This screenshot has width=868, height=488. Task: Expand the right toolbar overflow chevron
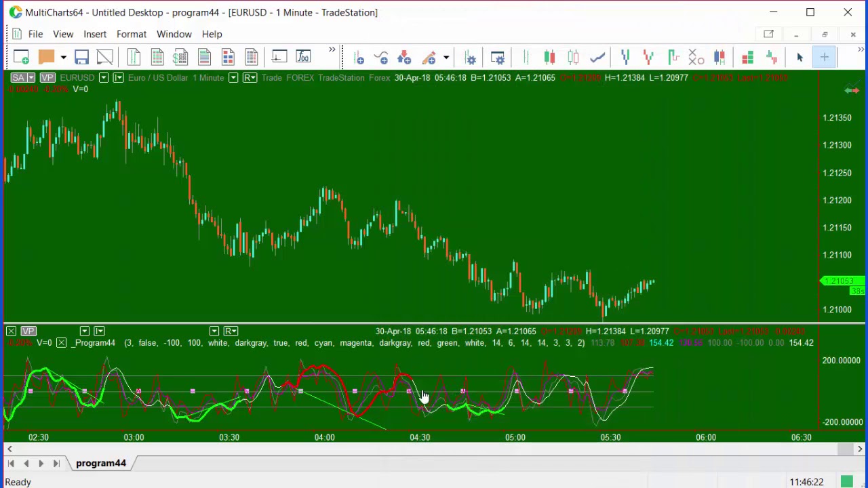pos(861,51)
